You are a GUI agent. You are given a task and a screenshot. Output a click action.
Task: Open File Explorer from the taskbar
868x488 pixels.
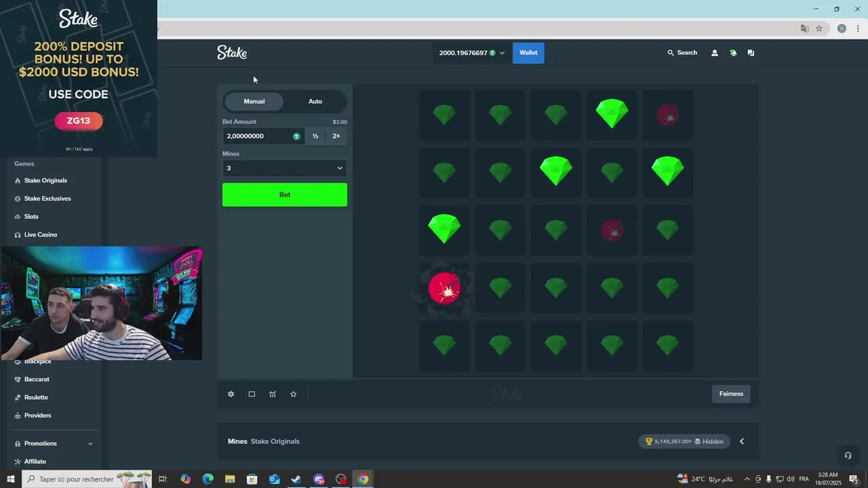point(230,479)
